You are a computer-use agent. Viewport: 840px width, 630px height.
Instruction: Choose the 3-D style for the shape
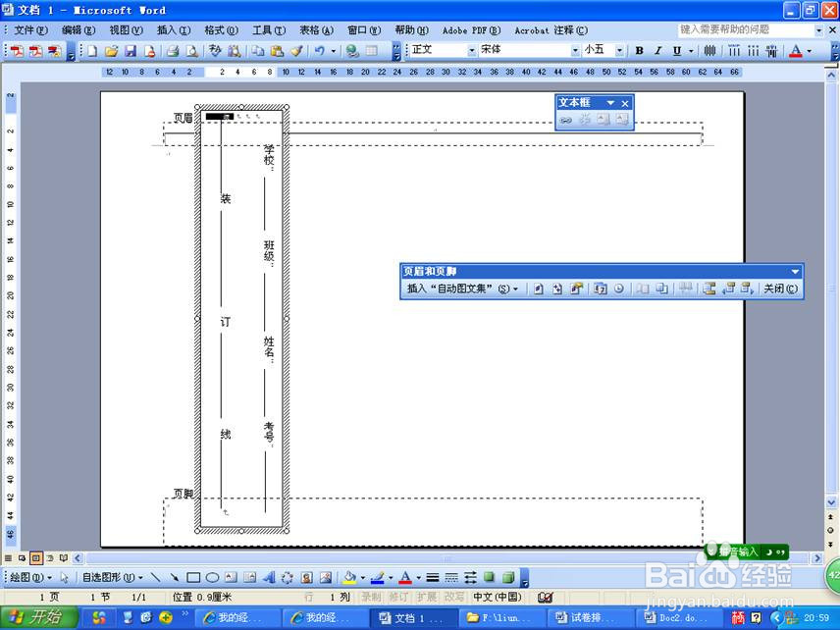(508, 577)
